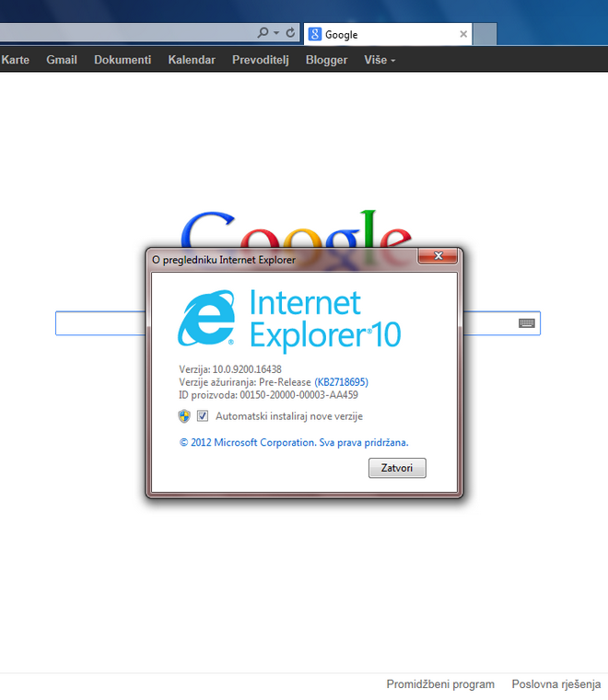Click the Zatvori button
Screen dimensions: 608x700
click(x=397, y=468)
